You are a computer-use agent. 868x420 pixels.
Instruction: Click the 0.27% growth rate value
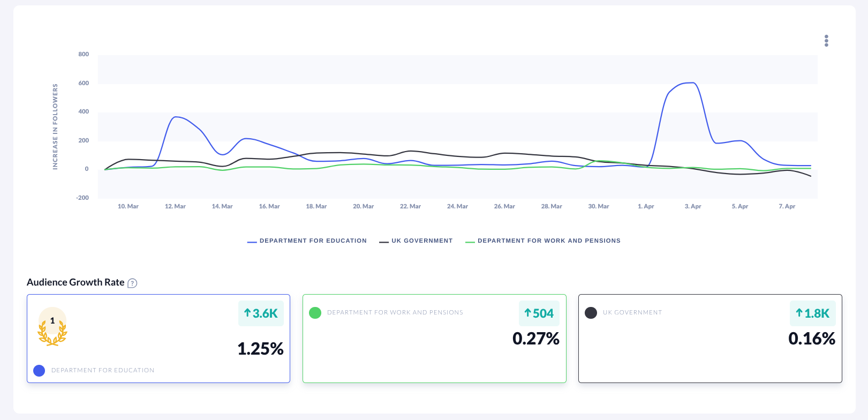point(535,339)
